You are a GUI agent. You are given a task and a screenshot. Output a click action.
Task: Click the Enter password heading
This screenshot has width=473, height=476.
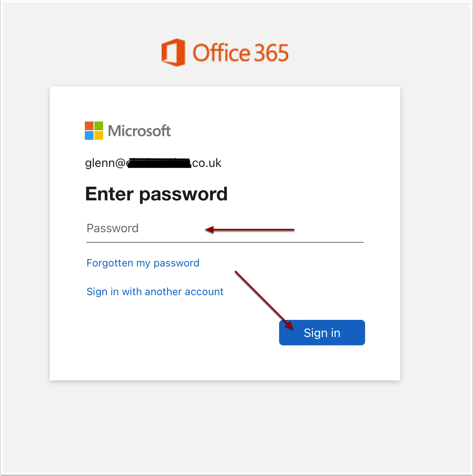coord(156,194)
